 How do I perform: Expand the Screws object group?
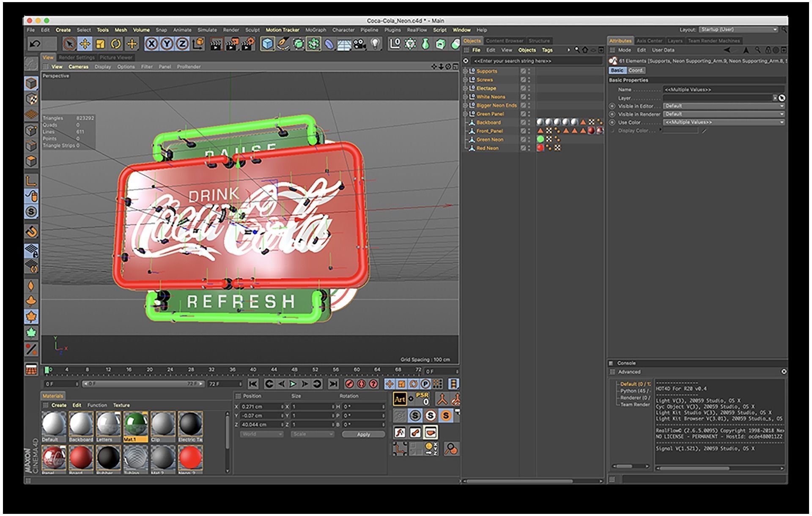(x=465, y=80)
